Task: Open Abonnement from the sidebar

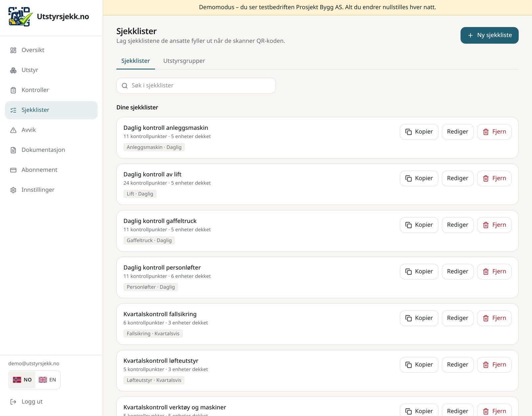Action: (x=51, y=170)
